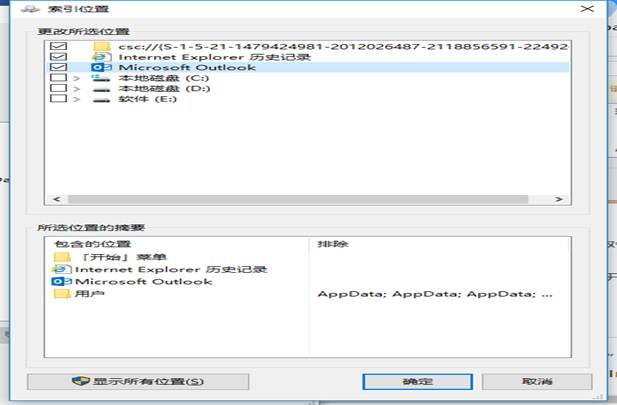
Task: Click the horizontal scrollbar in location tree
Action: 300,199
